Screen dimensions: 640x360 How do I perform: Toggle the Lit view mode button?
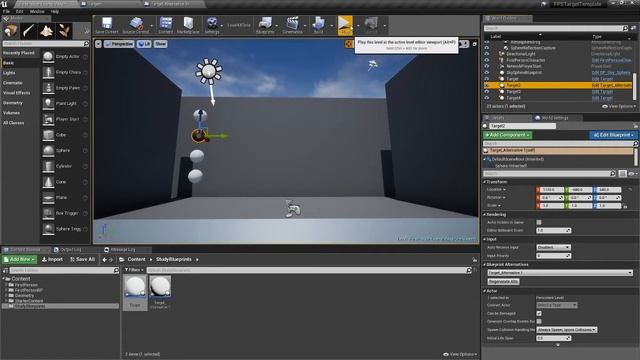[144, 44]
